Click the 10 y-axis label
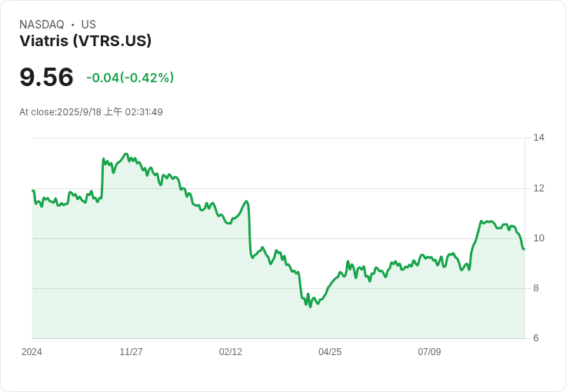 tap(538, 238)
